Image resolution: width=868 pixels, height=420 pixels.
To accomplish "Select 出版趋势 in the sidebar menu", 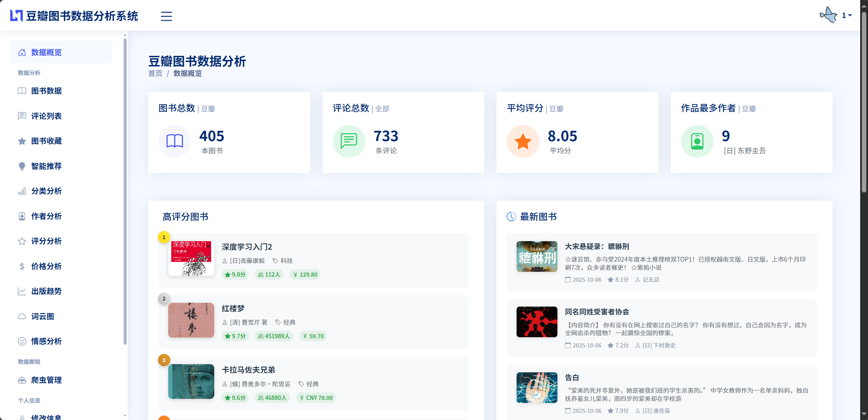I will [46, 291].
